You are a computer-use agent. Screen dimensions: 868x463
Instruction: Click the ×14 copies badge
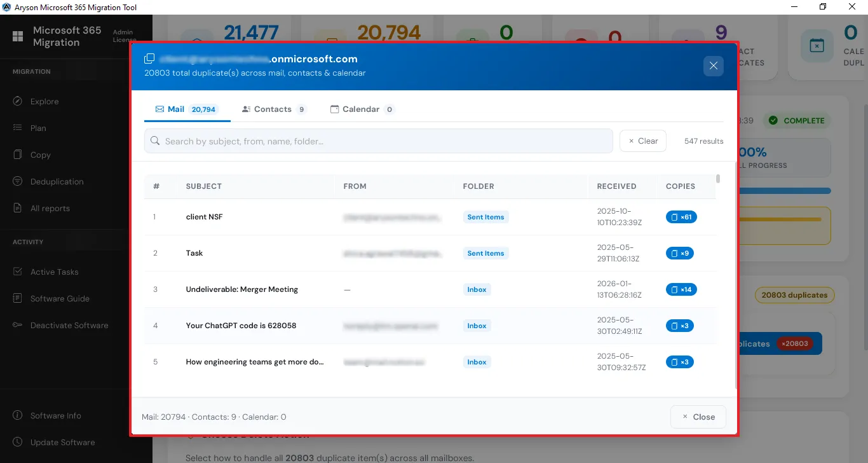click(681, 289)
